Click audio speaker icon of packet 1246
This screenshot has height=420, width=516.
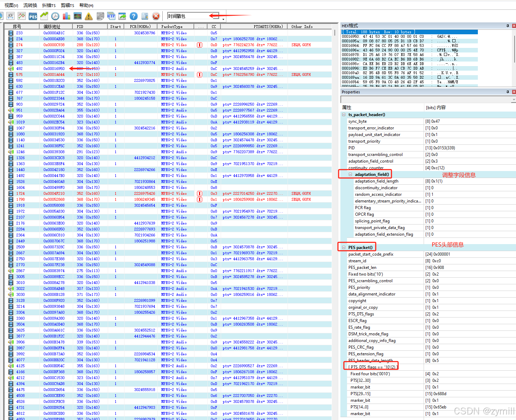coord(11,152)
